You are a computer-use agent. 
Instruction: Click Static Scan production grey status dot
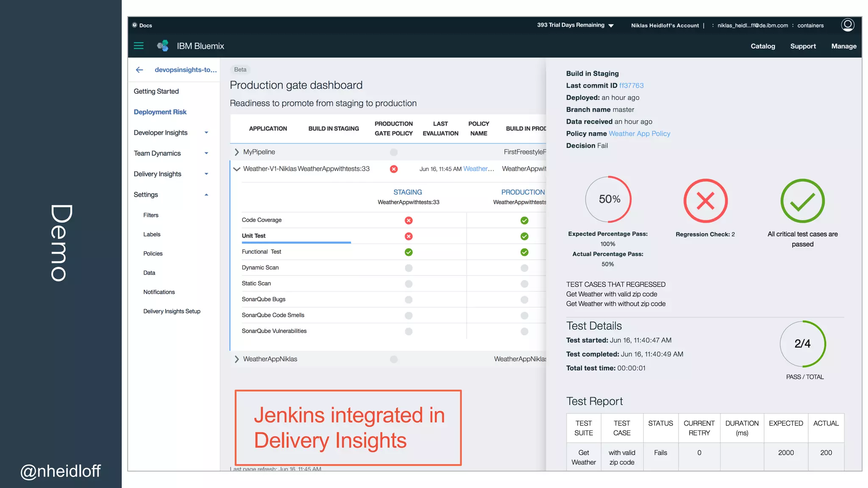[524, 284]
